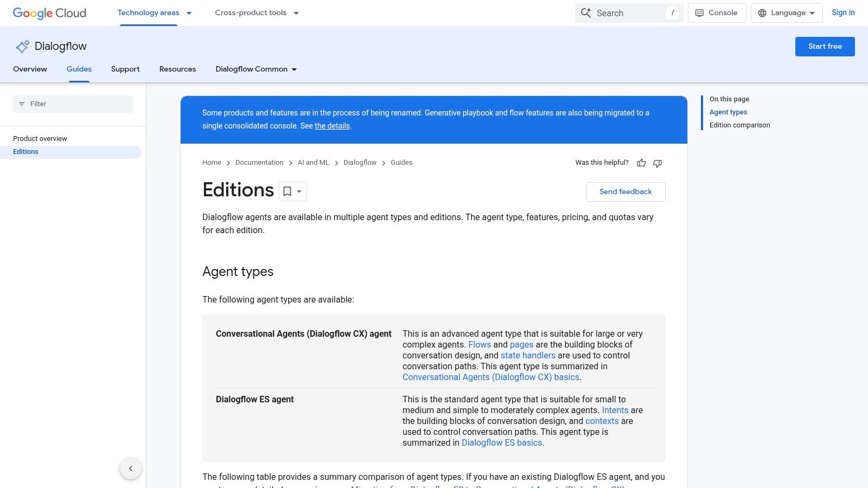Click the AI and ML breadcrumb
Screen dimensions: 868x488
[x=313, y=163]
